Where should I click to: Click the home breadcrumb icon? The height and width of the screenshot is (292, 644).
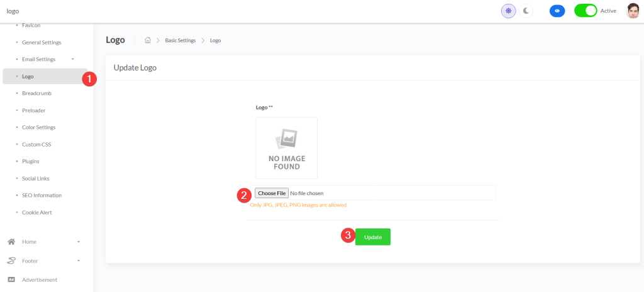pos(148,40)
